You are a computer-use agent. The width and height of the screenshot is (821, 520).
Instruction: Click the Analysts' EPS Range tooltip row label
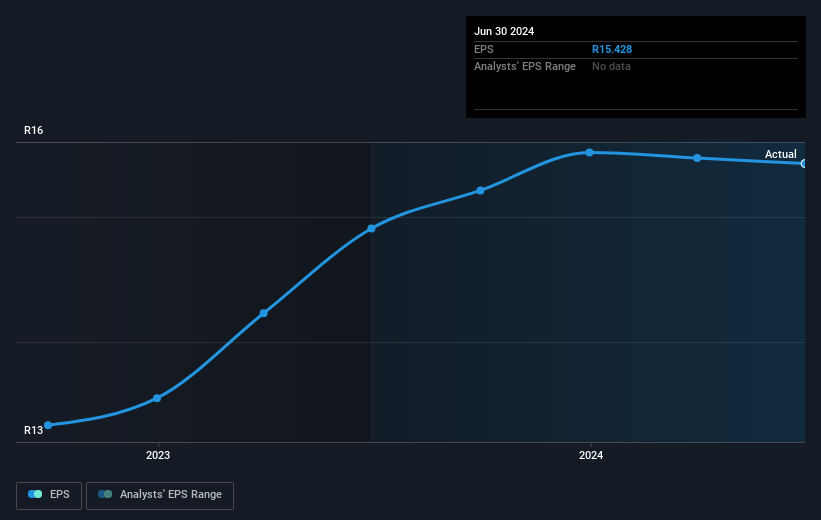tap(525, 67)
